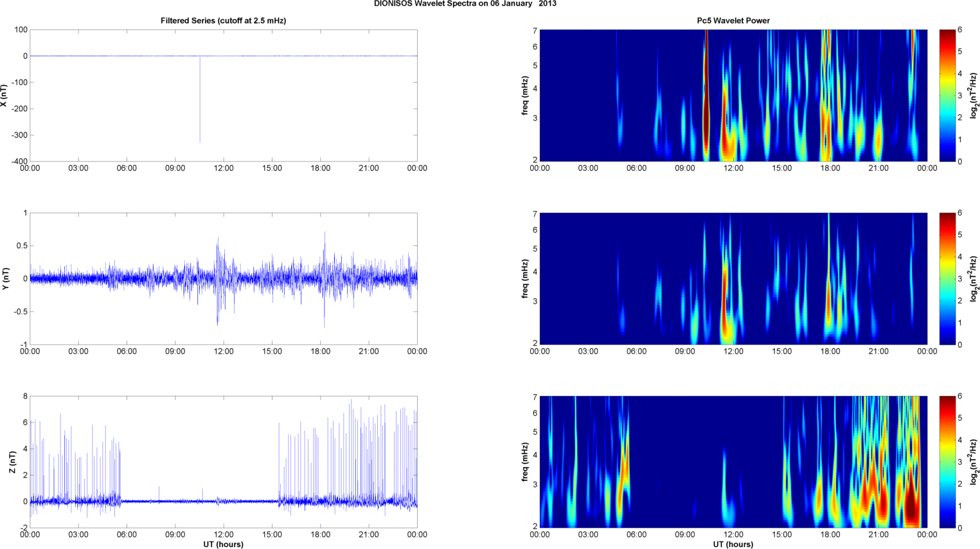This screenshot has height=549, width=980.
Task: Click the '-0.5' tick on the Y plot
Action: [20, 312]
